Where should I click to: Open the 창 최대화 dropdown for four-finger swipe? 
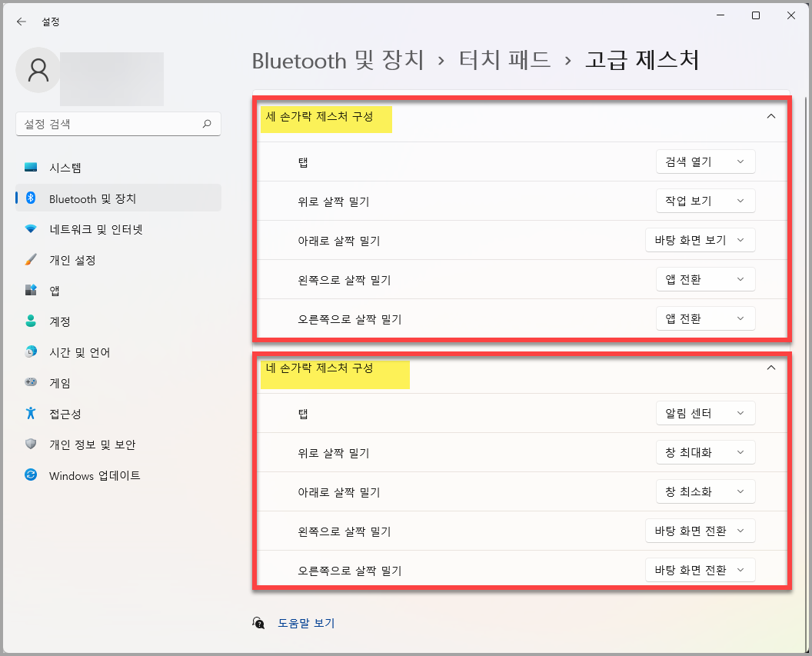[x=705, y=452]
